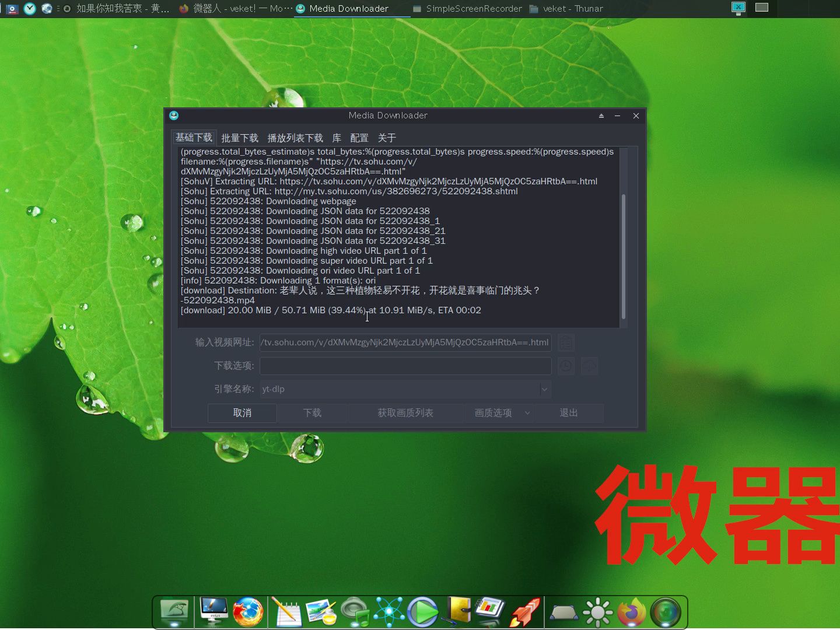Switch to the 批量下载 tab

(240, 138)
